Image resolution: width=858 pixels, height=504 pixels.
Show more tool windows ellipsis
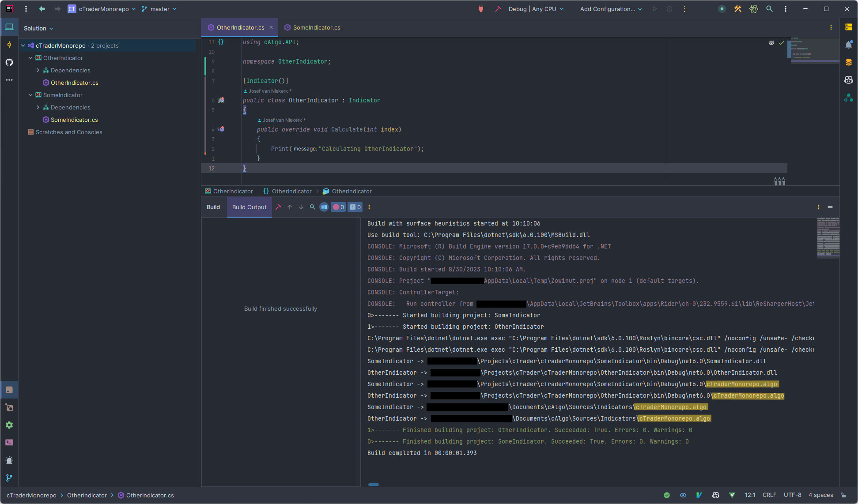point(9,80)
